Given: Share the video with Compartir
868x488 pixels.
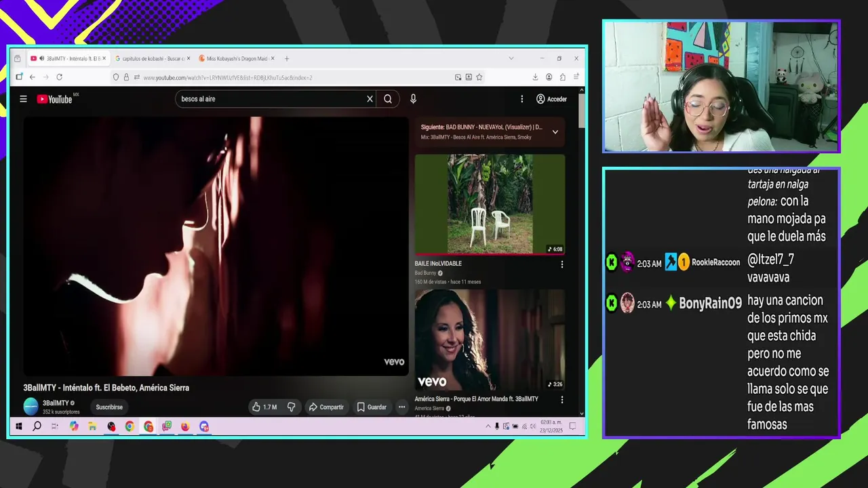Looking at the screenshot, I should (x=326, y=407).
